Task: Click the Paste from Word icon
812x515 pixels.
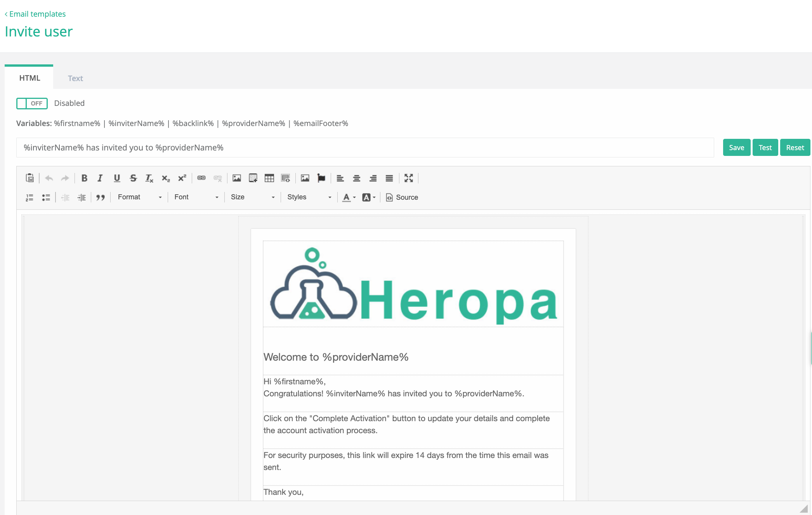Action: pos(30,178)
